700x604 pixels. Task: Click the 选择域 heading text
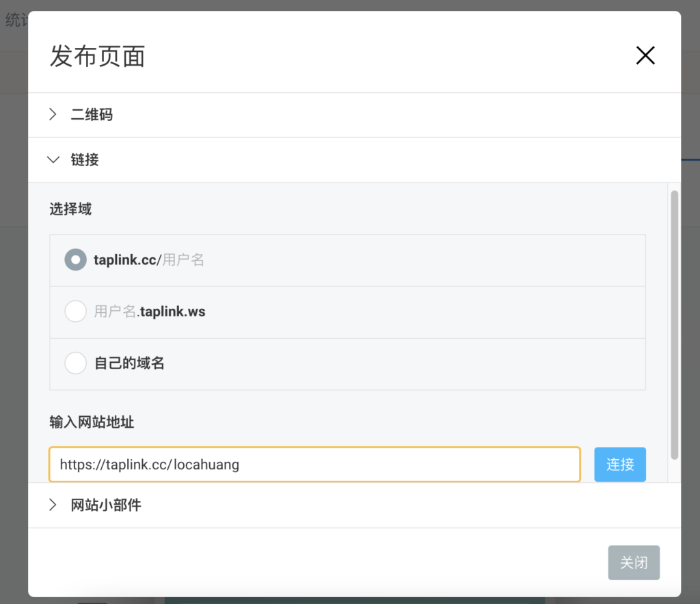[x=70, y=209]
